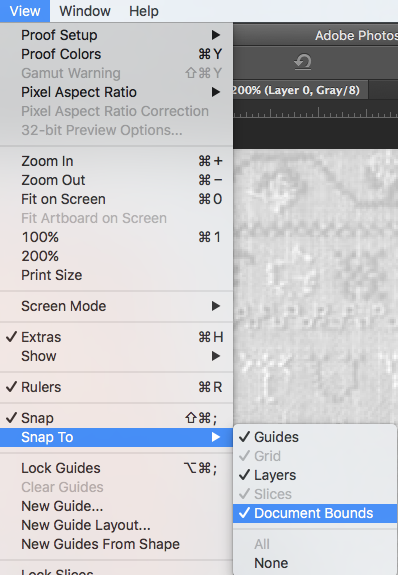Uncheck Layers in the Snap To submenu
398x575 pixels.
(315, 475)
